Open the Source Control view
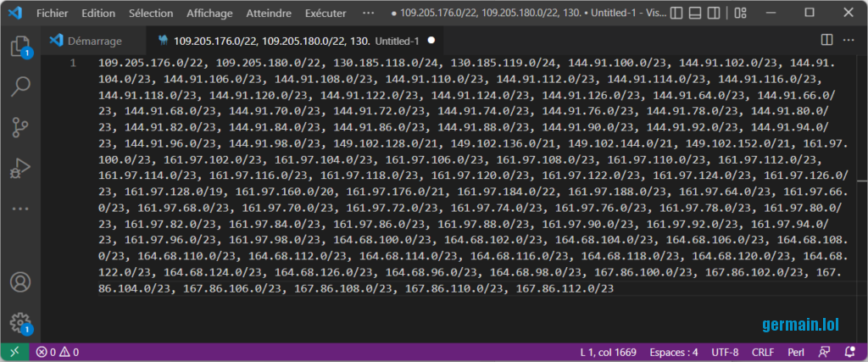The image size is (868, 362). 19,126
